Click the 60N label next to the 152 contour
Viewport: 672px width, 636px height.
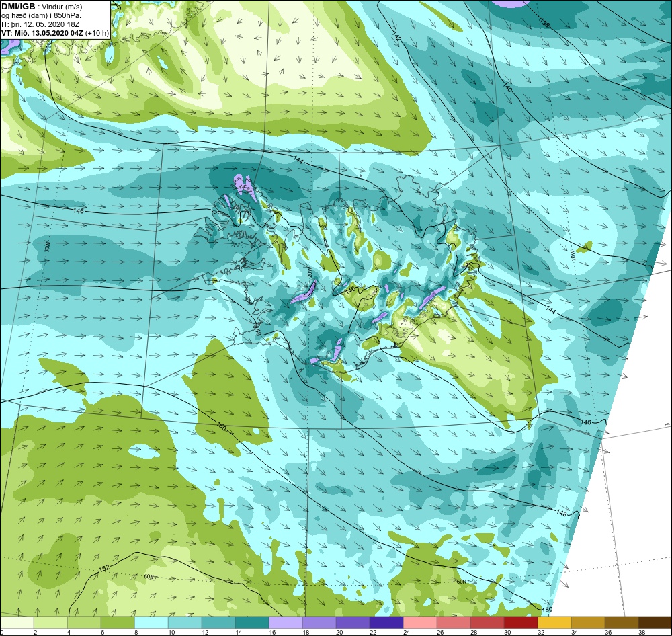(x=149, y=577)
